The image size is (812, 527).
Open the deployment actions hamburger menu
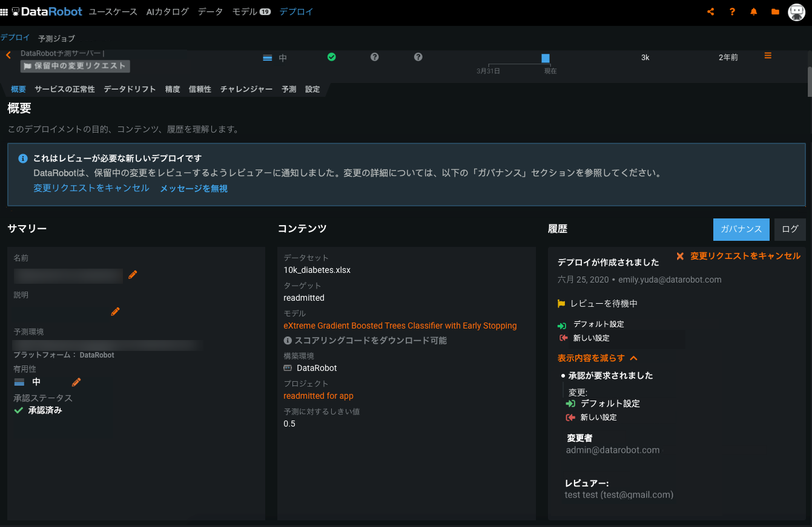pyautogui.click(x=768, y=56)
